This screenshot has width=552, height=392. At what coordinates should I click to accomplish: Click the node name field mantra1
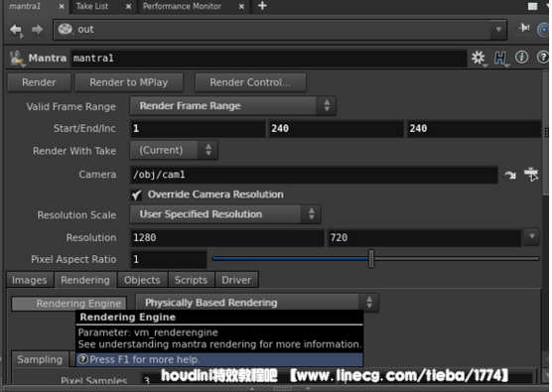pos(269,59)
